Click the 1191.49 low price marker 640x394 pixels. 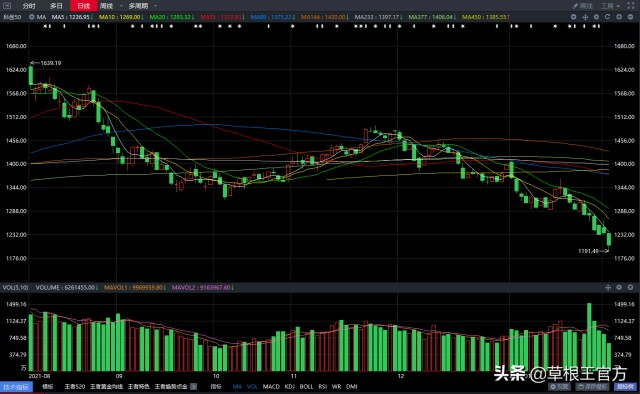[588, 251]
